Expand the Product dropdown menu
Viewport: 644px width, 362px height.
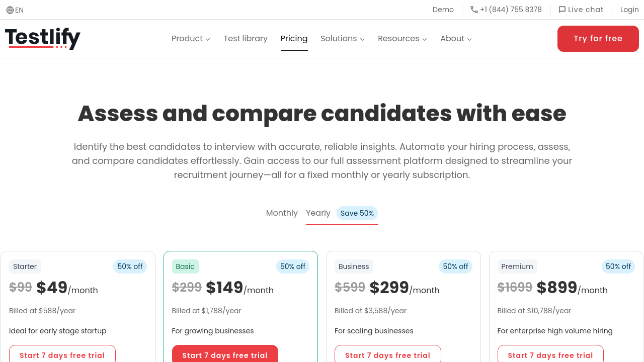[x=191, y=39]
